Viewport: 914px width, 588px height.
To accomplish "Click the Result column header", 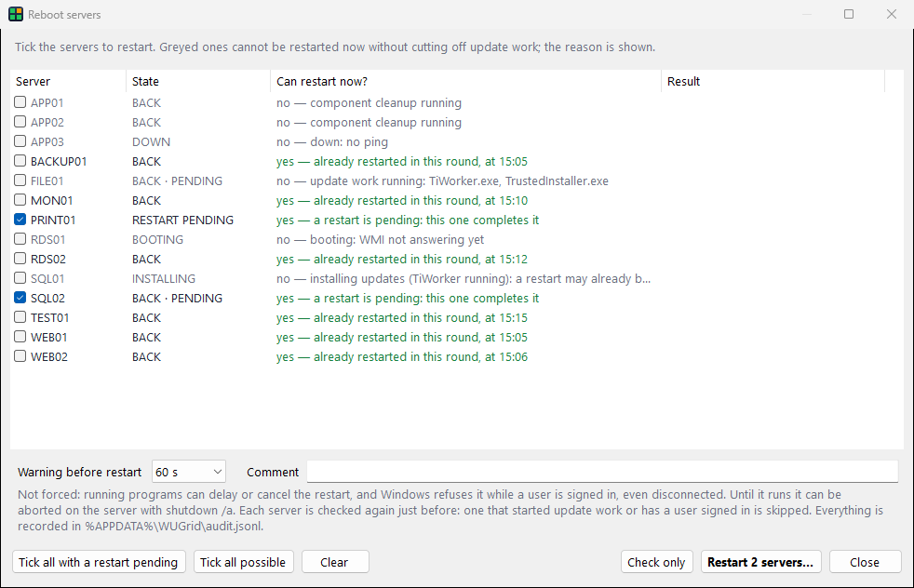I will coord(773,82).
